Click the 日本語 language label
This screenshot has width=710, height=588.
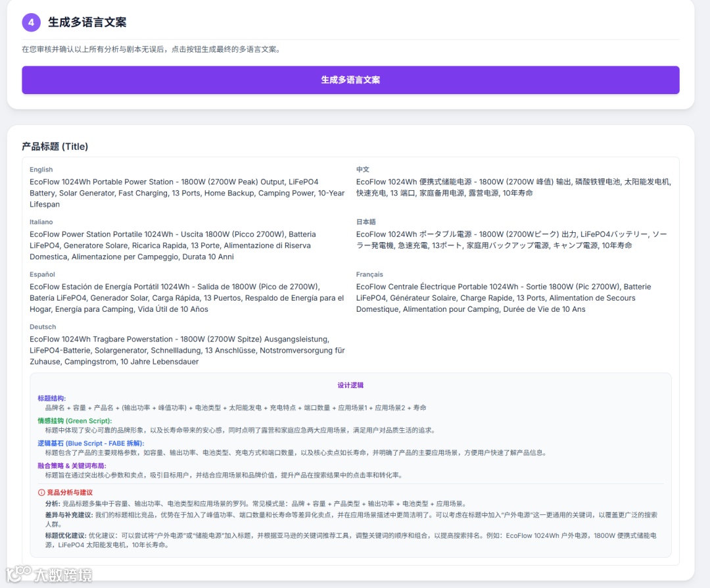pyautogui.click(x=366, y=222)
